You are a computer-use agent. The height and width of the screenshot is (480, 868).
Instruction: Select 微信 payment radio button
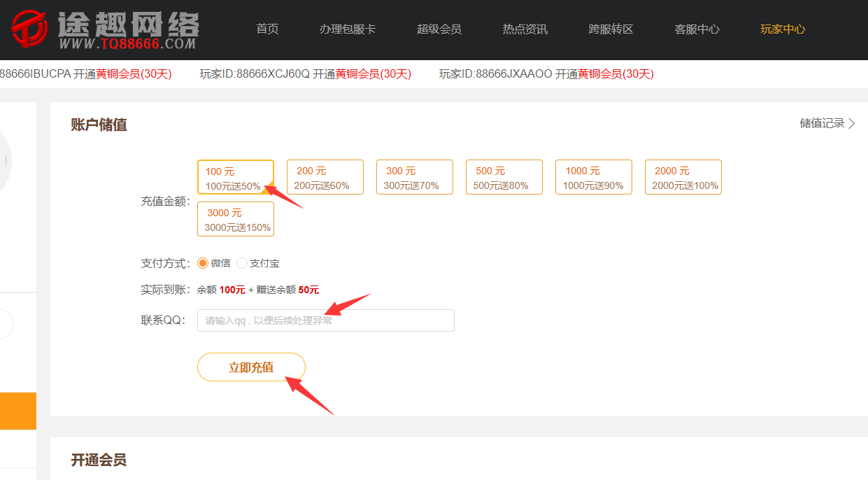204,264
